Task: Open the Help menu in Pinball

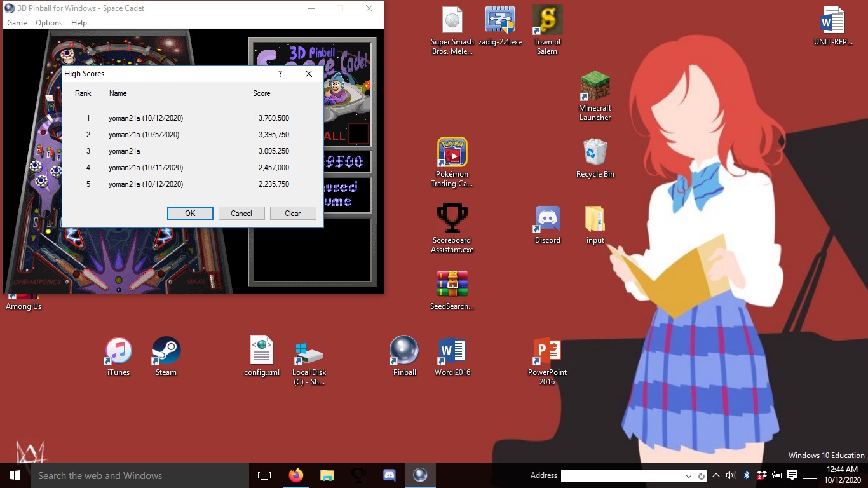Action: 79,23
